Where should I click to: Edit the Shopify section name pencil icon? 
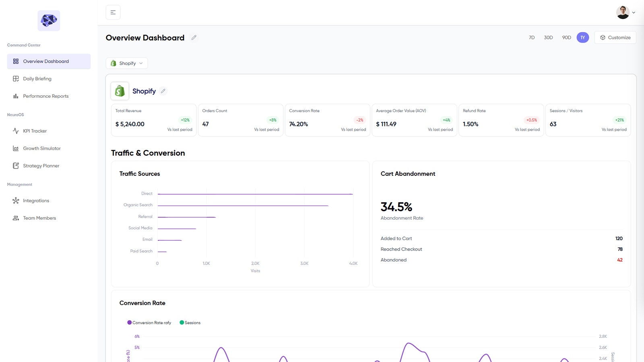163,91
